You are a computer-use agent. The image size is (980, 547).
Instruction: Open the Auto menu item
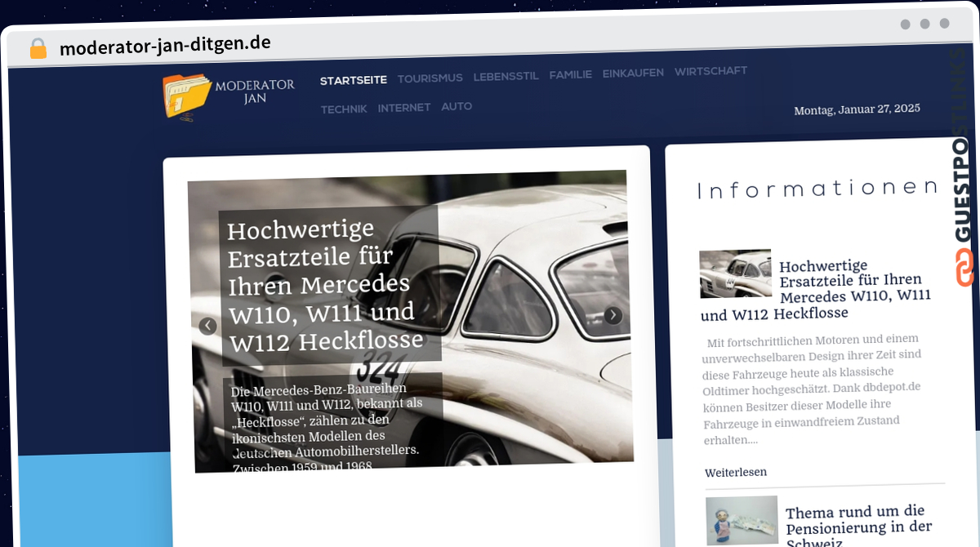click(x=457, y=106)
